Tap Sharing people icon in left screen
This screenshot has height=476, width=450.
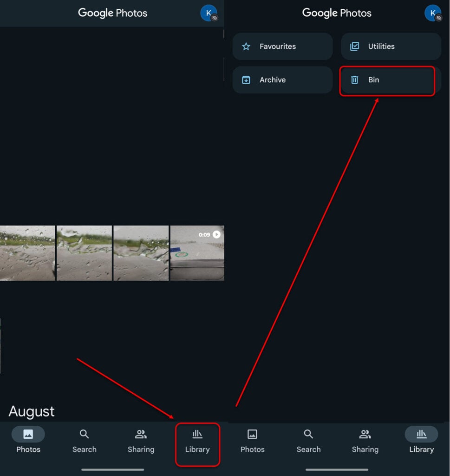click(141, 434)
